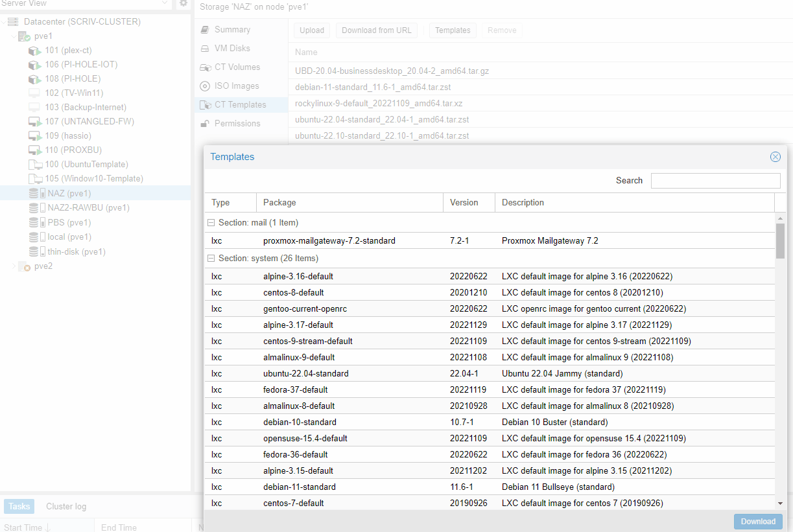Select the fedora-37-default template row

tap(490, 390)
